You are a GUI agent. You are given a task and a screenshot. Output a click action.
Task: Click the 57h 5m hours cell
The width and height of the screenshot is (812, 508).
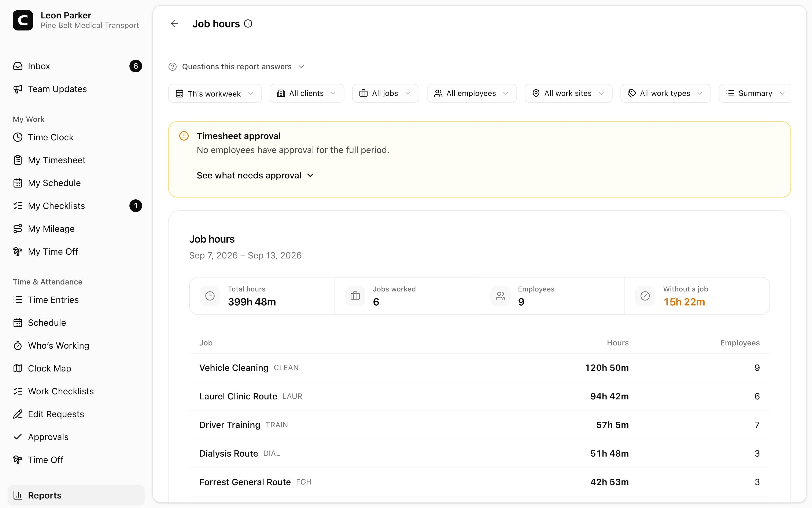612,425
